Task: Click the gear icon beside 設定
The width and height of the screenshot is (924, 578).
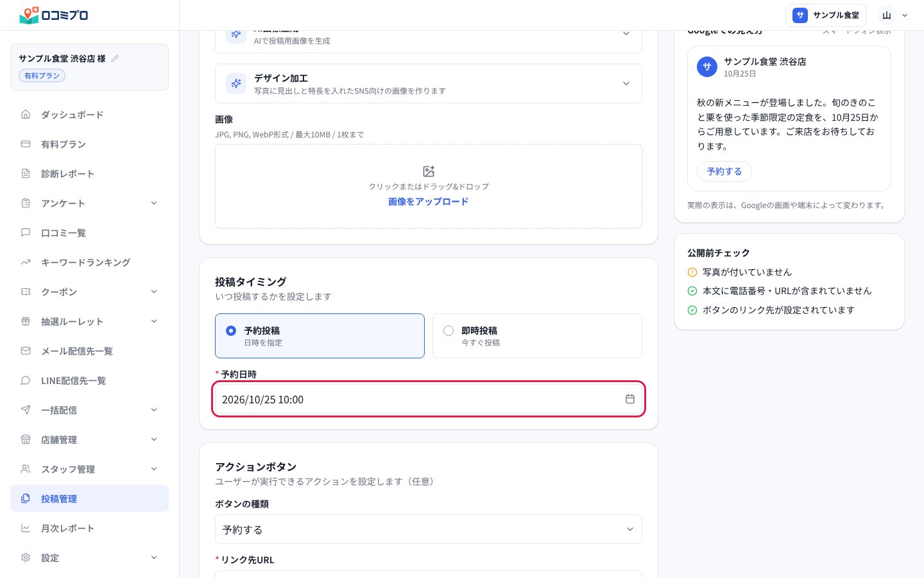Action: click(26, 557)
